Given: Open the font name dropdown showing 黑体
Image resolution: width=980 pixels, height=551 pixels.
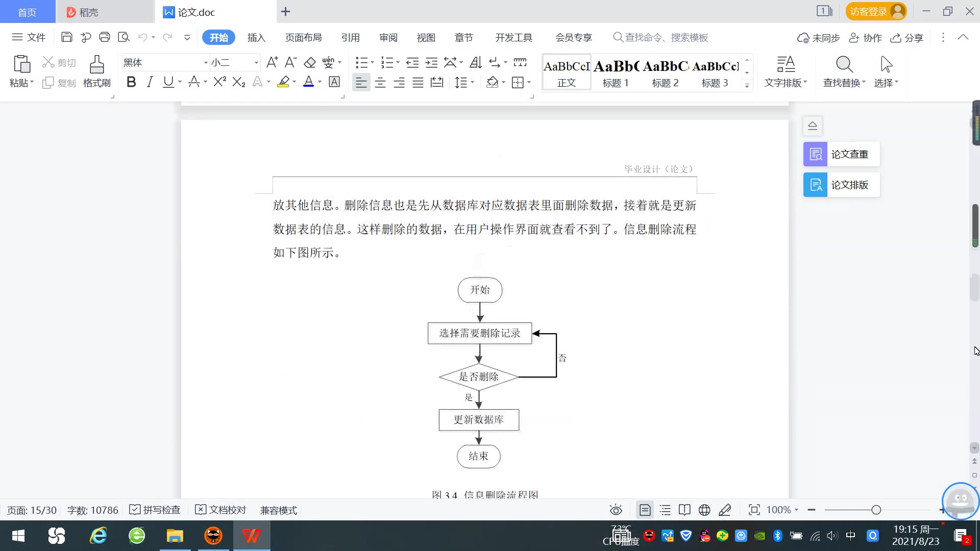Looking at the screenshot, I should pos(206,63).
